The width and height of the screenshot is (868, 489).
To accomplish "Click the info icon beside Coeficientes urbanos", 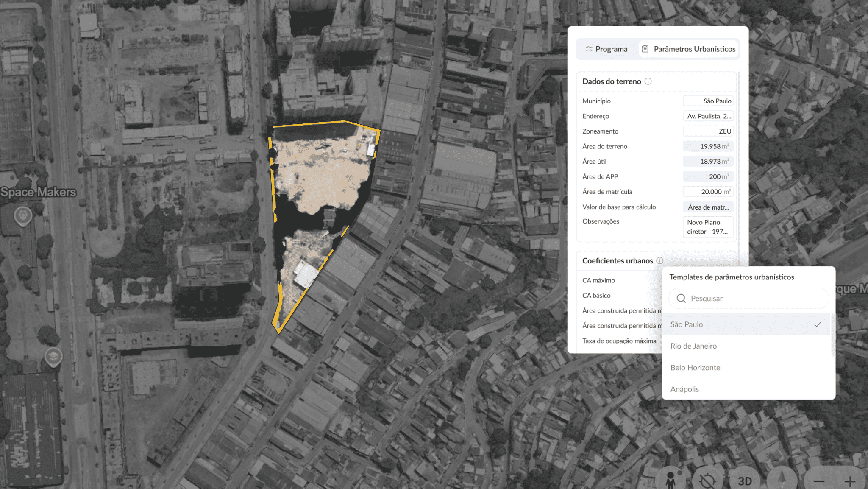I will coord(659,261).
